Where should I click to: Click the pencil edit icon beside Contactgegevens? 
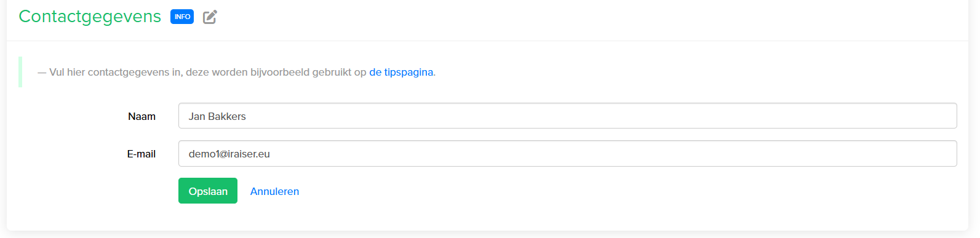click(x=210, y=17)
